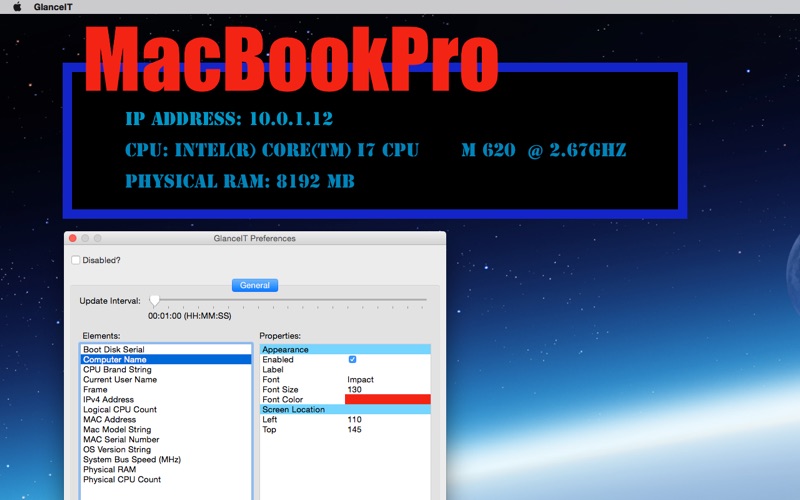This screenshot has height=500, width=800.
Task: Open the Apple menu
Action: (17, 7)
